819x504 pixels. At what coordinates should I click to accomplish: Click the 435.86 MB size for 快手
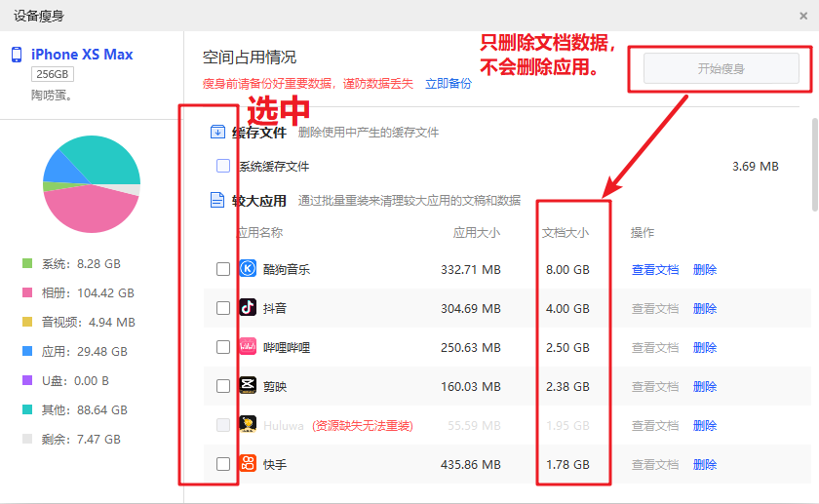[x=471, y=464]
